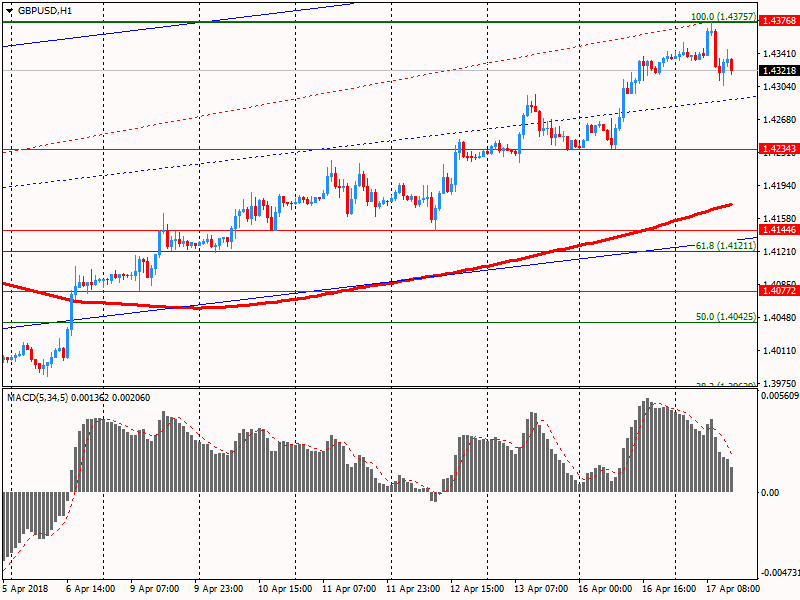The image size is (800, 600).
Task: Select the GBPUSD,H1 chart title
Action: point(45,10)
